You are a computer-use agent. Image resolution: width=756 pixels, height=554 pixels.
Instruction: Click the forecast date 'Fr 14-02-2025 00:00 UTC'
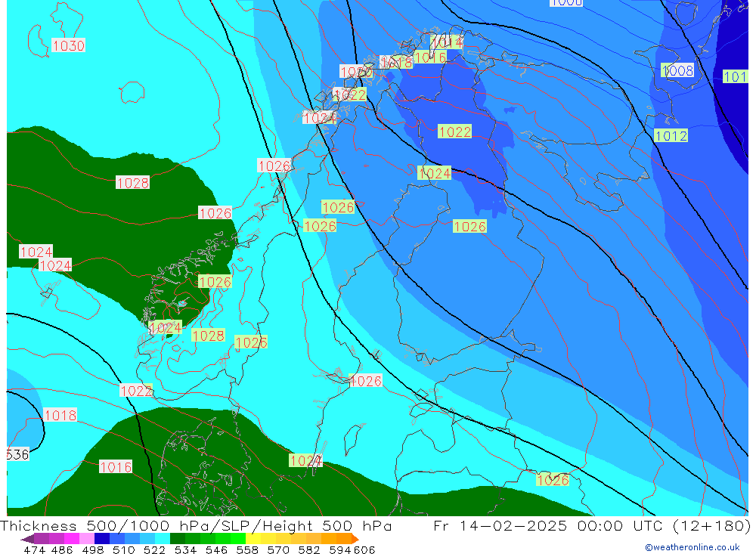pyautogui.click(x=538, y=526)
